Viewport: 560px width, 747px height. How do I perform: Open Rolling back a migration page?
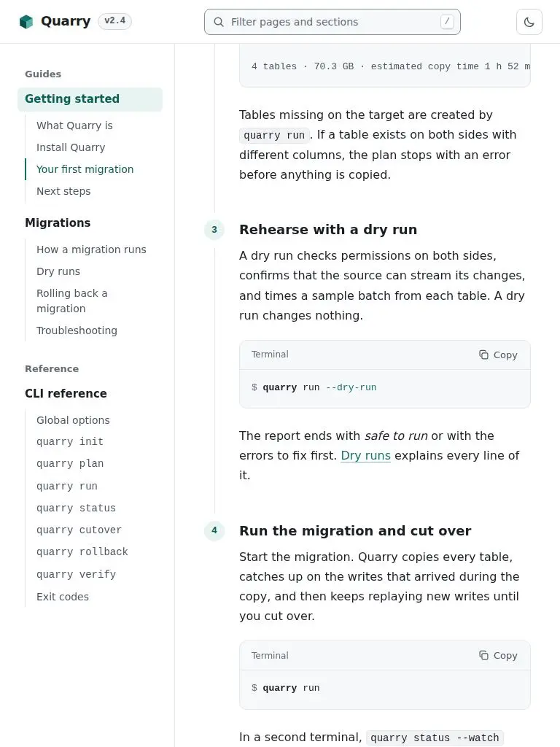(x=72, y=301)
